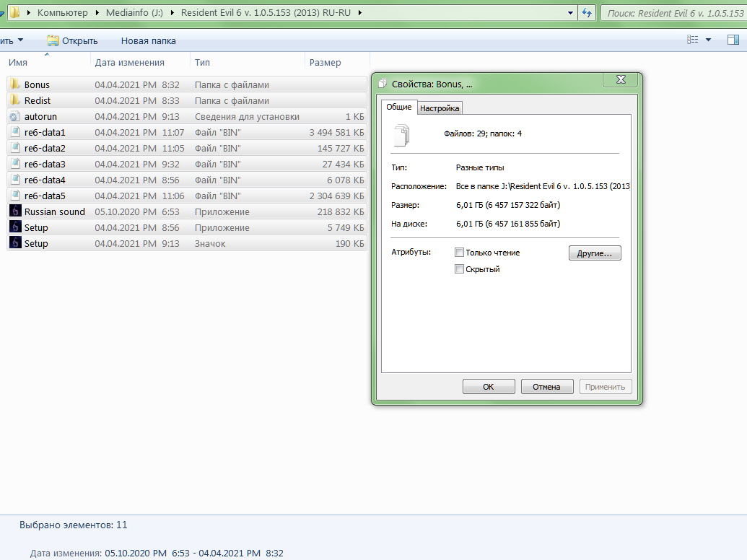
Task: Click the Значок type cell
Action: (x=209, y=243)
